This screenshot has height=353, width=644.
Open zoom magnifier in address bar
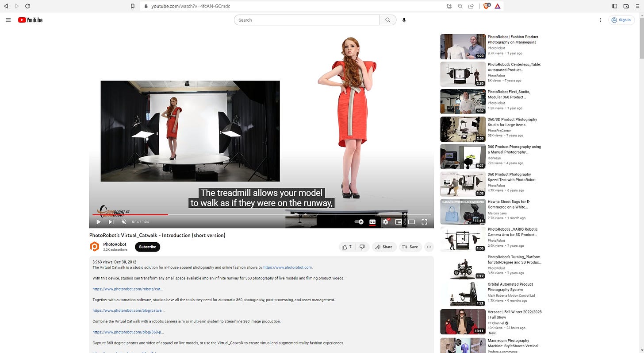pos(460,6)
